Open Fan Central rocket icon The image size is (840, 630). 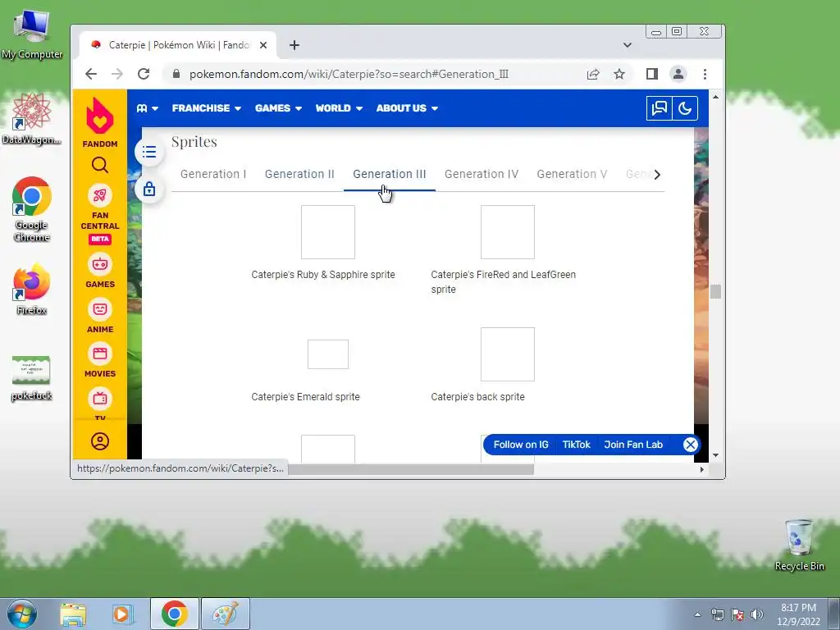click(99, 195)
